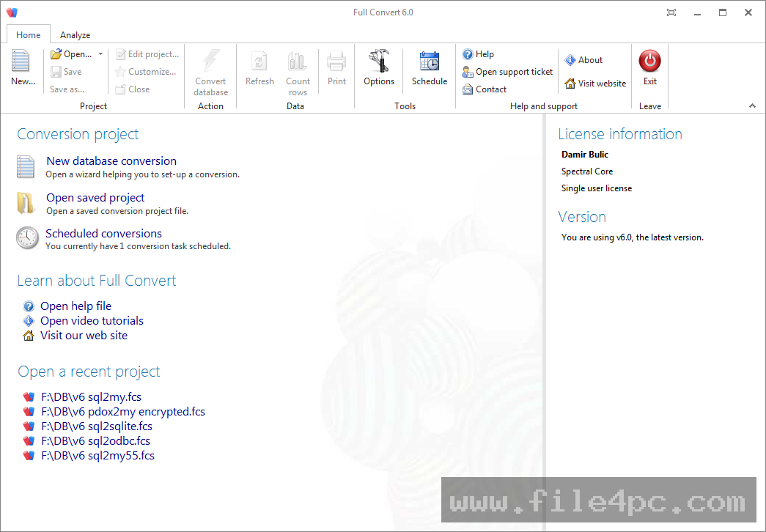The height and width of the screenshot is (532, 766).
Task: Click Open help file link
Action: point(76,306)
